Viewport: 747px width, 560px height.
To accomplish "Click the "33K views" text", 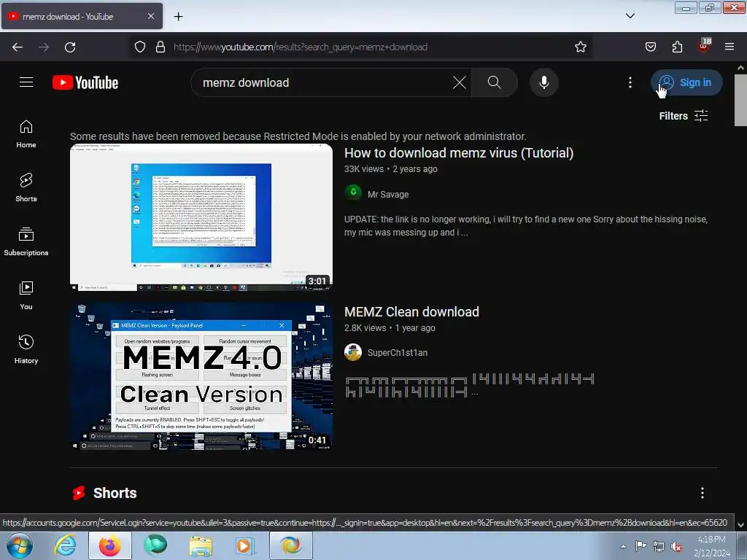I will [x=363, y=169].
